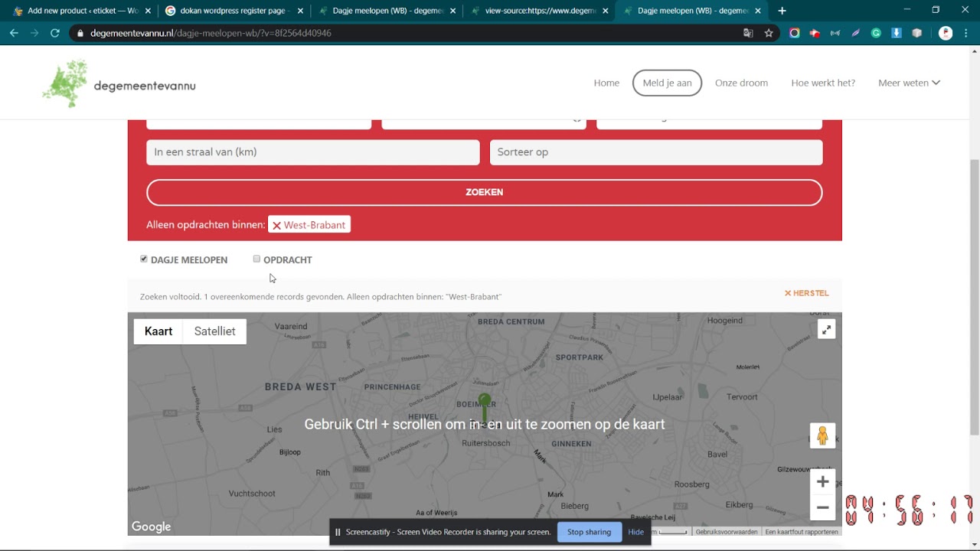
Task: Click the translate page icon
Action: click(748, 33)
